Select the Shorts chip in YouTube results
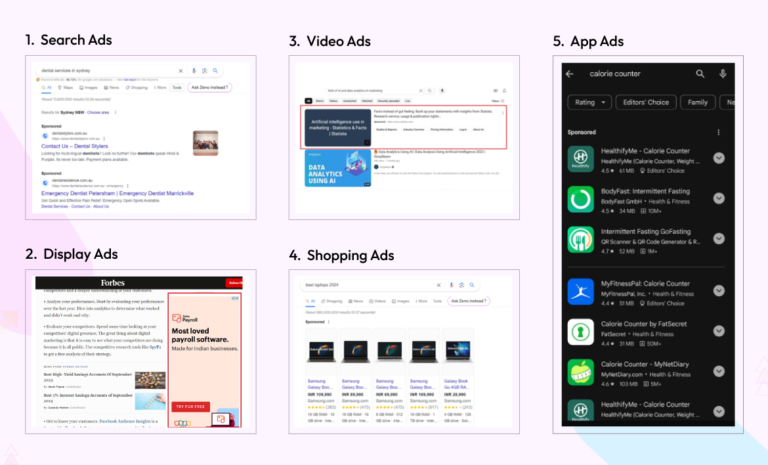Image resolution: width=768 pixels, height=465 pixels. tap(320, 101)
